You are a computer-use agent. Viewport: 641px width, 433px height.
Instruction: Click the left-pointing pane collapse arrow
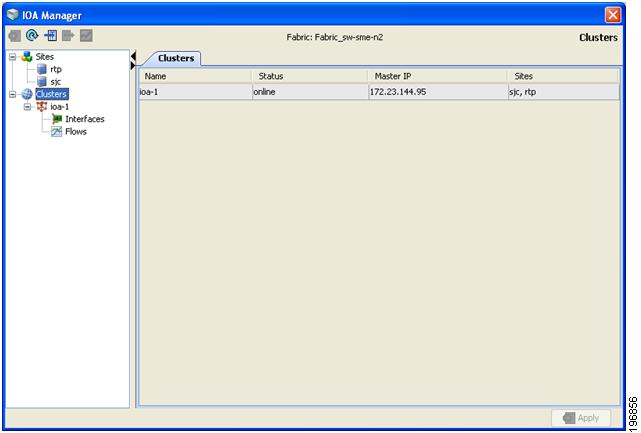(133, 56)
